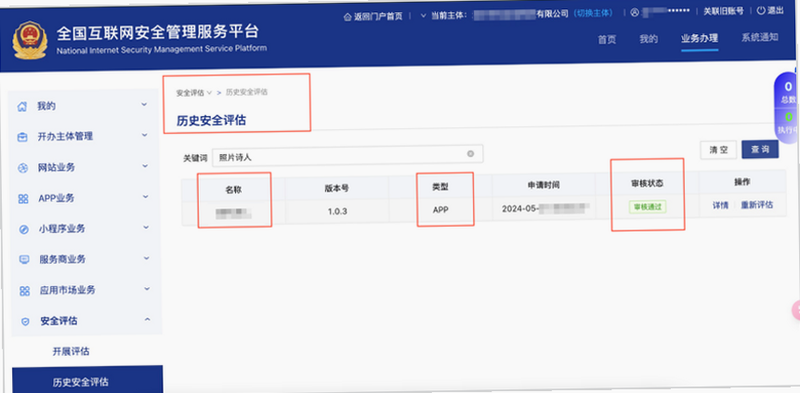This screenshot has width=800, height=393.
Task: Click the 审核状态 column header
Action: click(647, 184)
